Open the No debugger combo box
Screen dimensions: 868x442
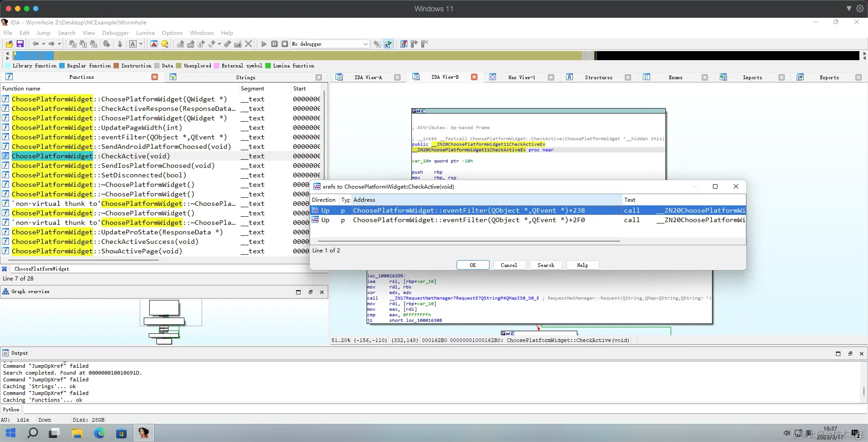[x=330, y=44]
